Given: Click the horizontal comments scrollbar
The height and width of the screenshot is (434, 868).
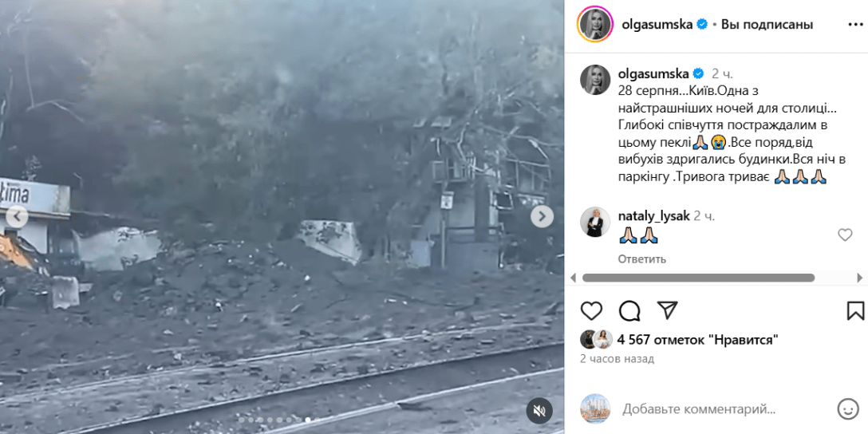Looking at the screenshot, I should click(x=698, y=278).
